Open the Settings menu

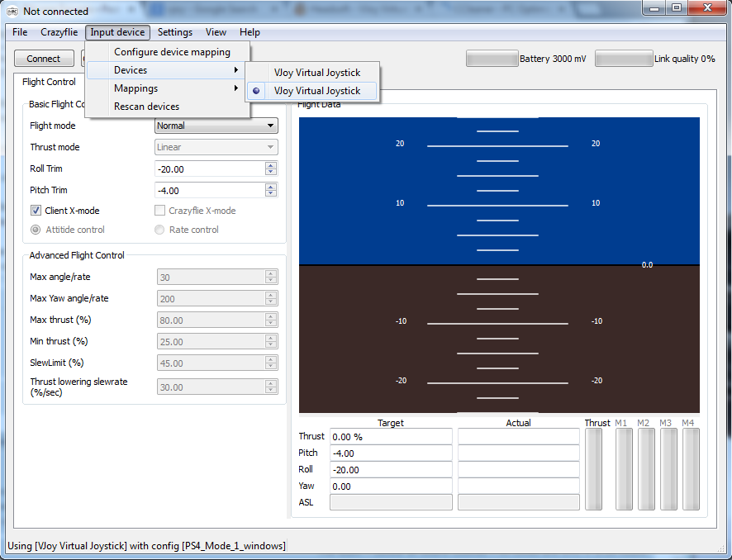(175, 32)
